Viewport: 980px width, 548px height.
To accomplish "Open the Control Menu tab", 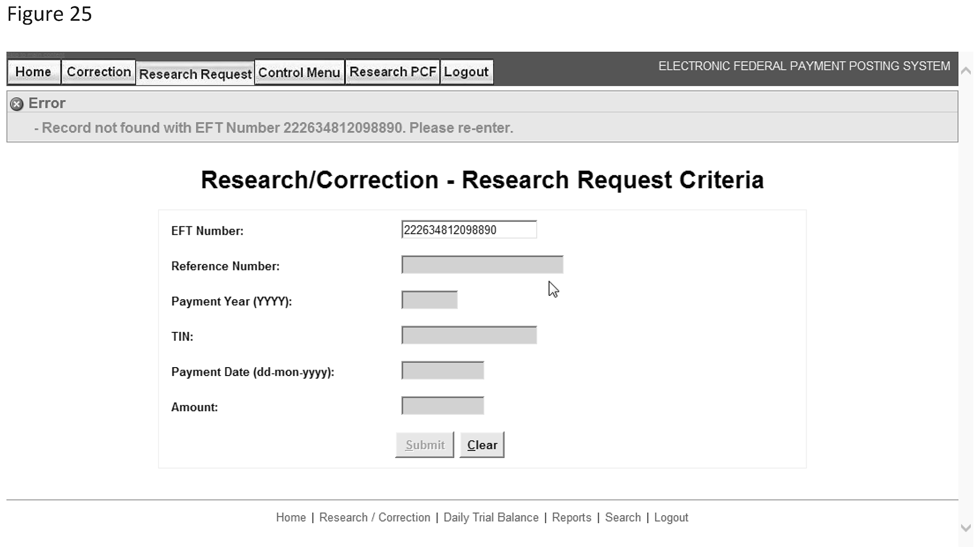I will (x=299, y=73).
